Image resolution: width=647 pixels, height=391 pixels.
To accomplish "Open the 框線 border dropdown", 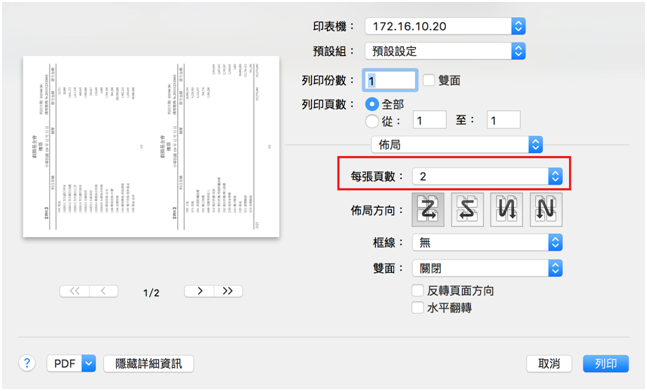I will [x=487, y=243].
